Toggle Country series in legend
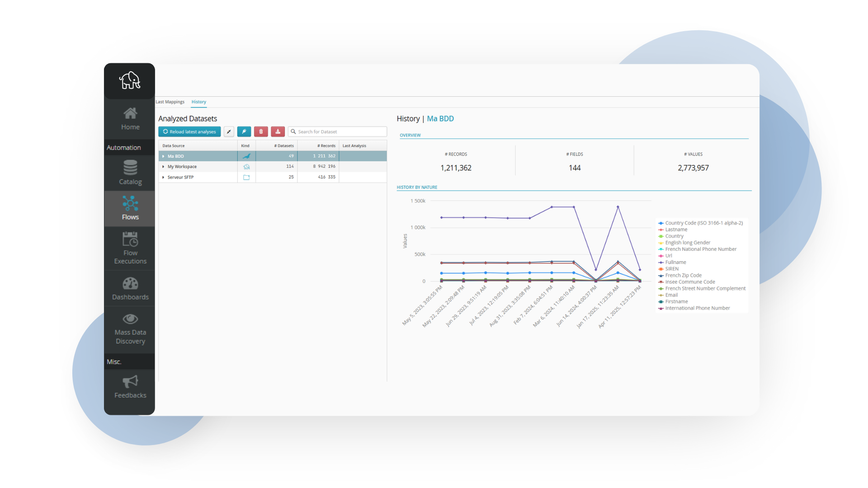The image size is (868, 488). [671, 236]
